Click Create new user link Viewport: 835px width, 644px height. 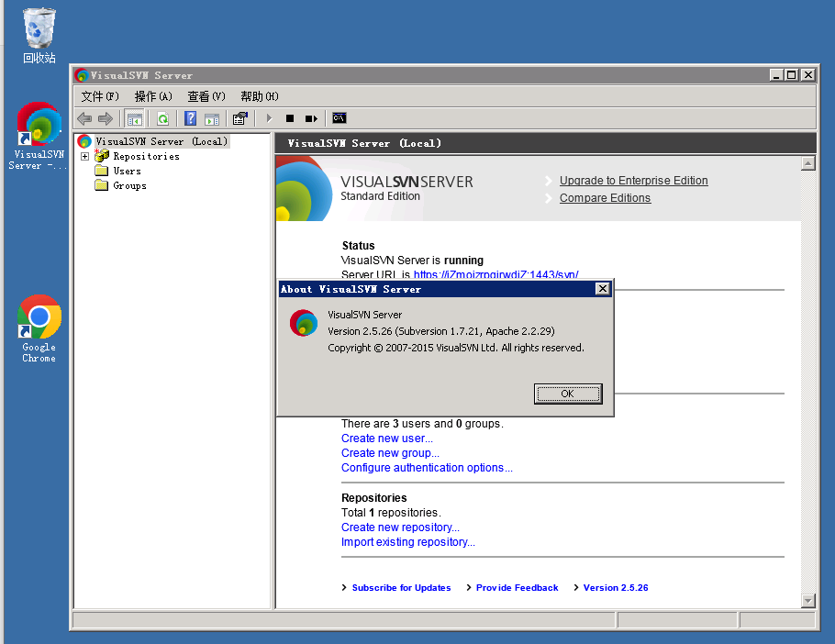tap(387, 439)
